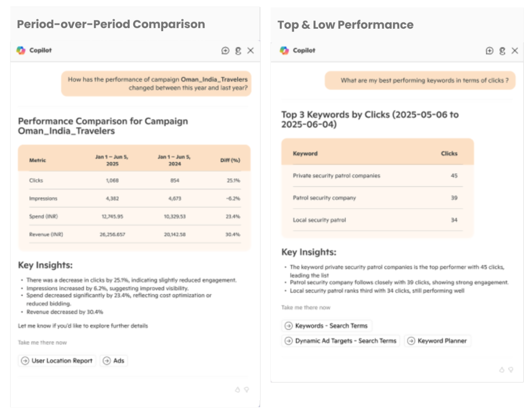Open Dynamic Ad Targets - Search Terms

(x=340, y=341)
